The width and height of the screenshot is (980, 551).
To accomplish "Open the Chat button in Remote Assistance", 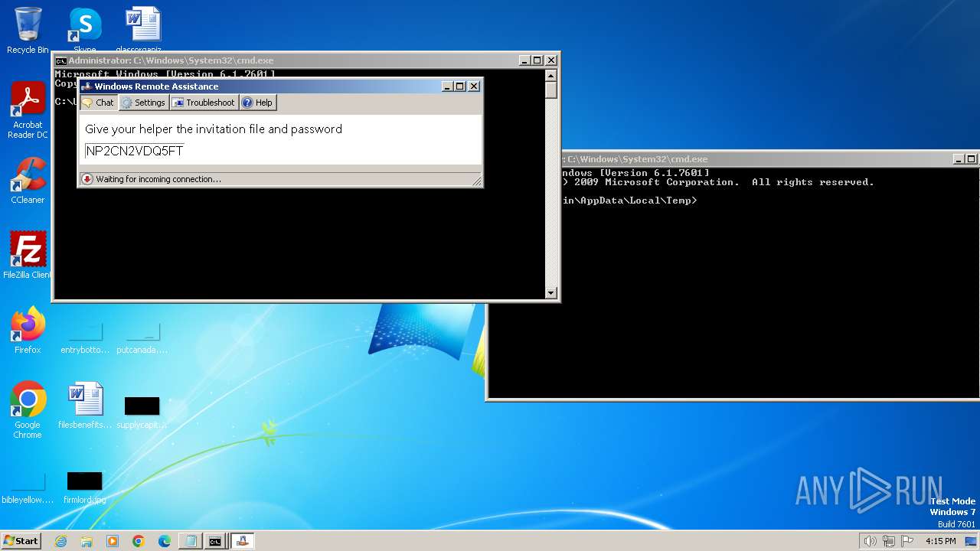I will 98,103.
